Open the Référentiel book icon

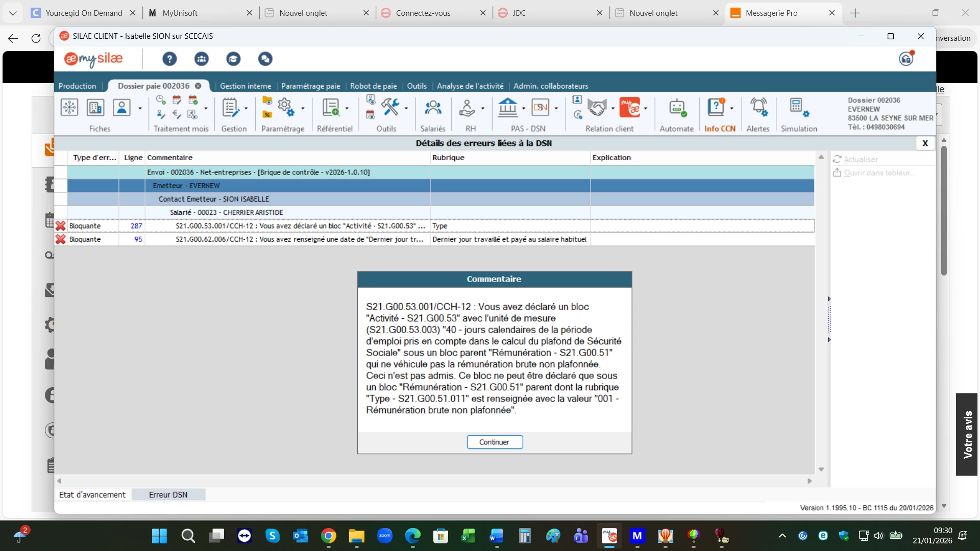click(331, 108)
